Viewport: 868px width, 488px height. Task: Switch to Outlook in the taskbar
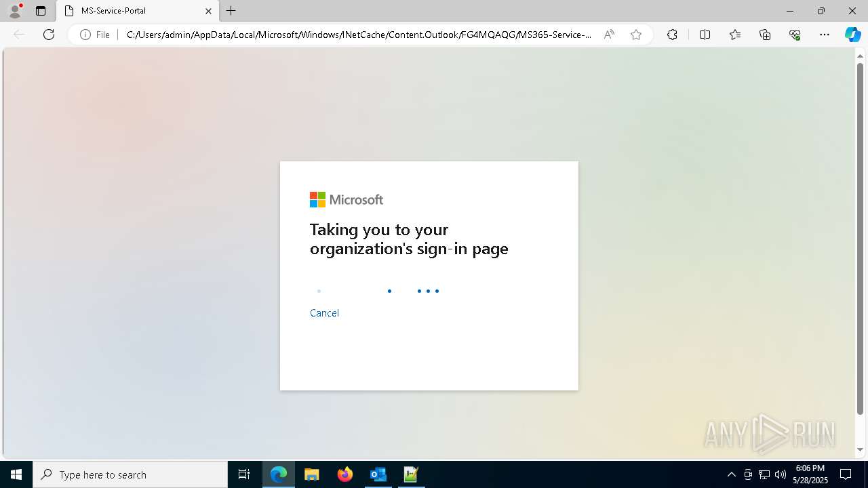378,474
